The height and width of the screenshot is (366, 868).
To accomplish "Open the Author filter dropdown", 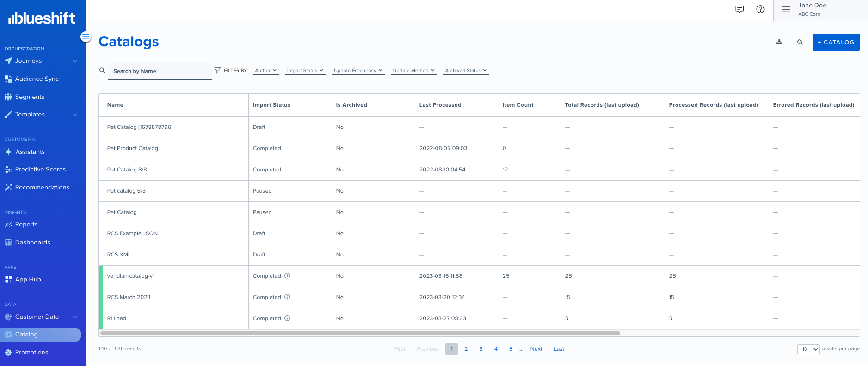I will pyautogui.click(x=266, y=71).
